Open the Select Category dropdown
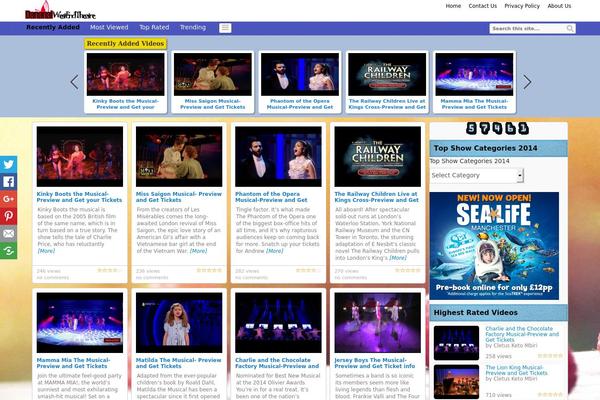Viewport: 600px width, 400px height. coord(476,175)
